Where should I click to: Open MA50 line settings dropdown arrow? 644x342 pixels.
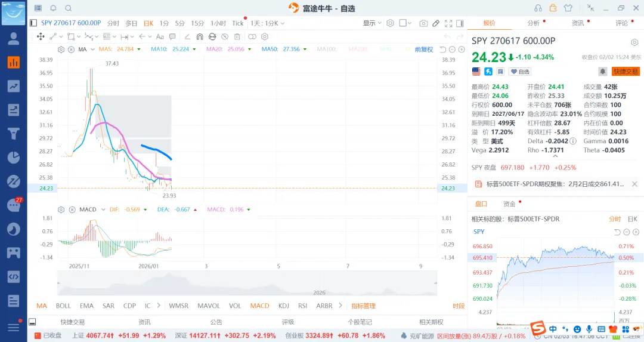305,50
